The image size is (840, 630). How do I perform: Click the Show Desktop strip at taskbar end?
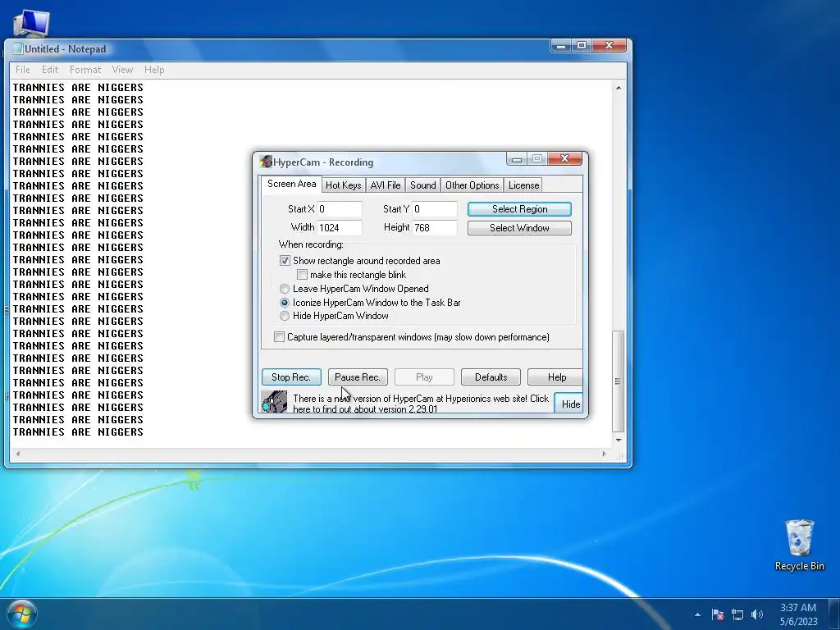pos(834,614)
